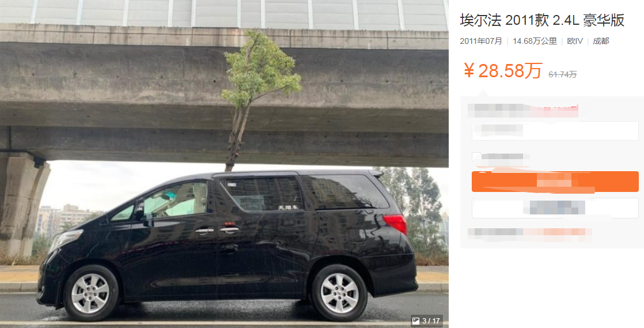Click the 成都 city label
Image resolution: width=644 pixels, height=328 pixels.
tap(601, 41)
